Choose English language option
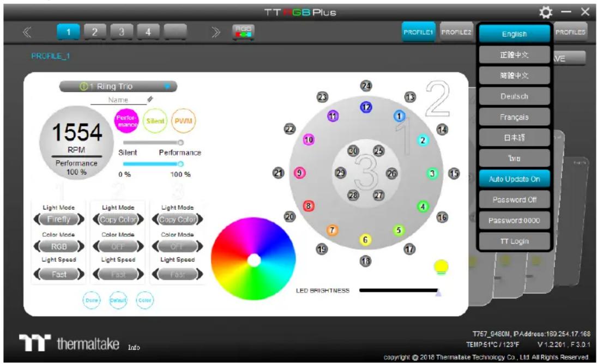This screenshot has height=364, width=597. 514,34
